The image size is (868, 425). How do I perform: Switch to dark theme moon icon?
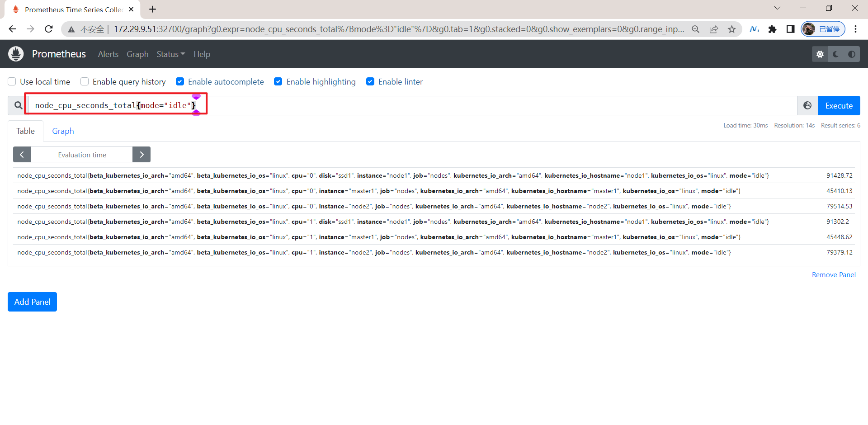tap(836, 54)
